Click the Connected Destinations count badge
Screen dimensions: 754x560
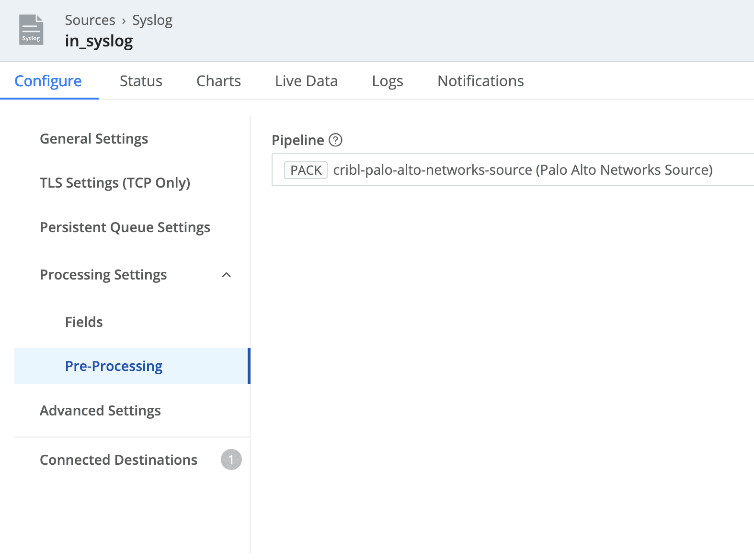[231, 459]
